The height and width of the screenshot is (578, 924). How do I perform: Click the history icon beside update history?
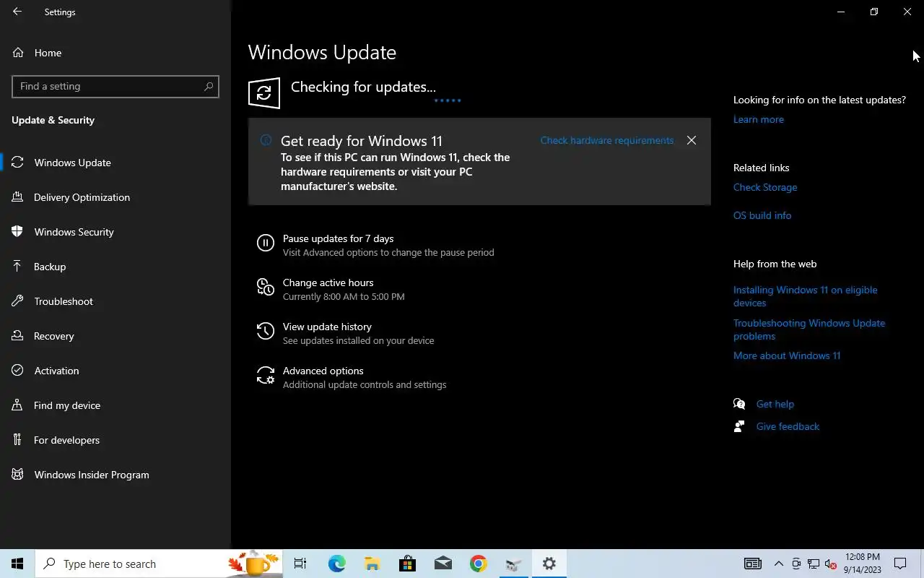(x=266, y=332)
